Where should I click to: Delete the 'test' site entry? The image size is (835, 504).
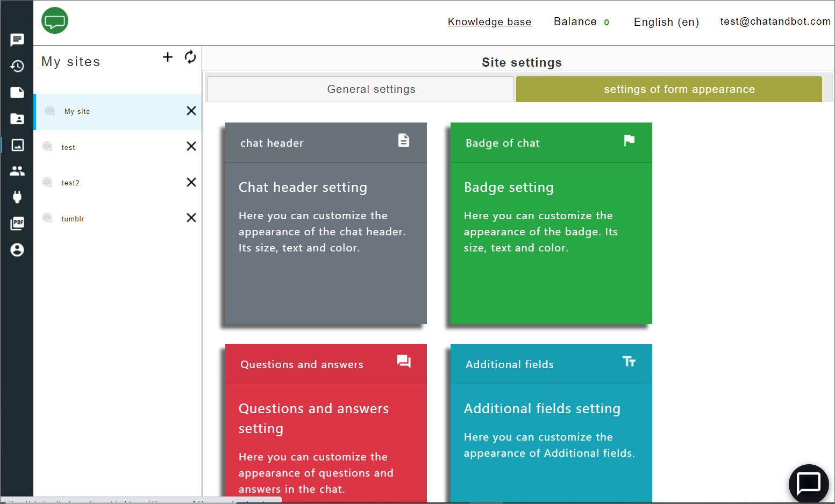click(191, 146)
